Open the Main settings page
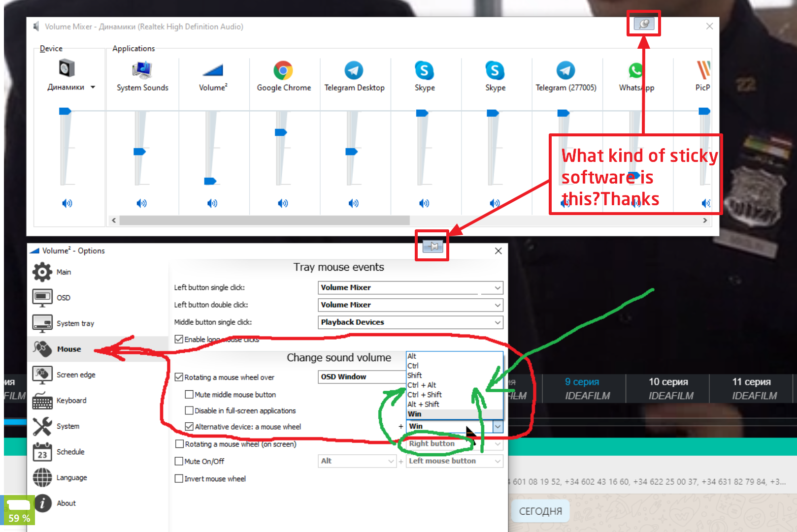This screenshot has height=532, width=797. [98, 272]
